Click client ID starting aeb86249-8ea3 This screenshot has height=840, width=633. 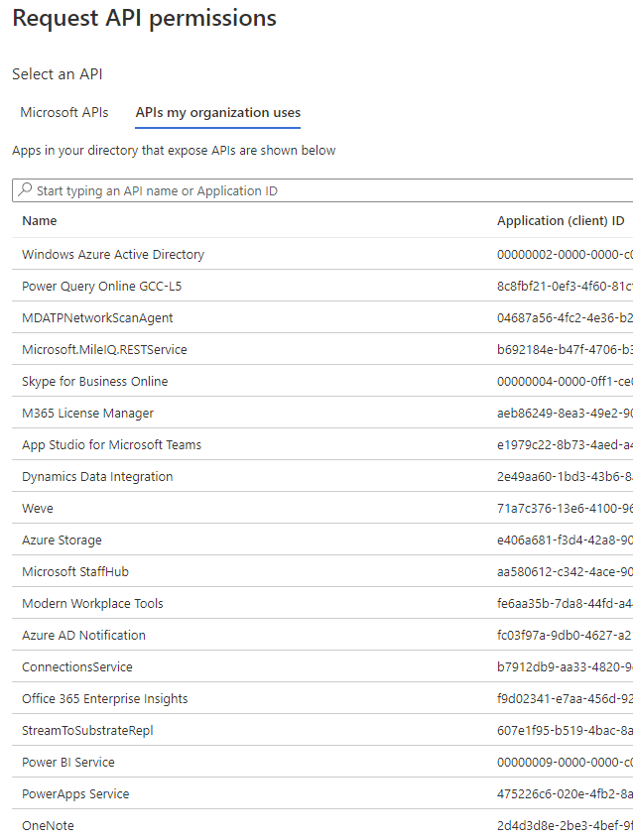point(565,413)
